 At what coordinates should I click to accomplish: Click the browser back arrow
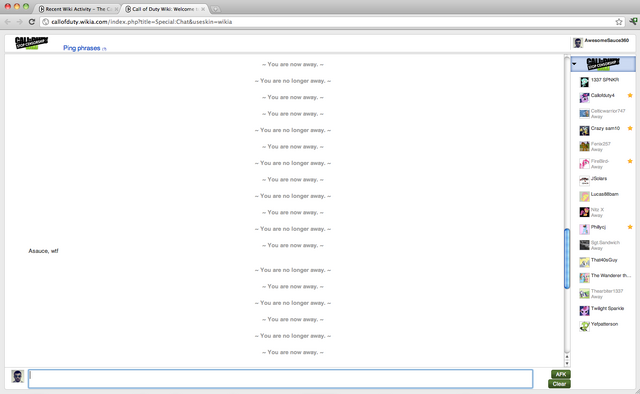coord(8,22)
